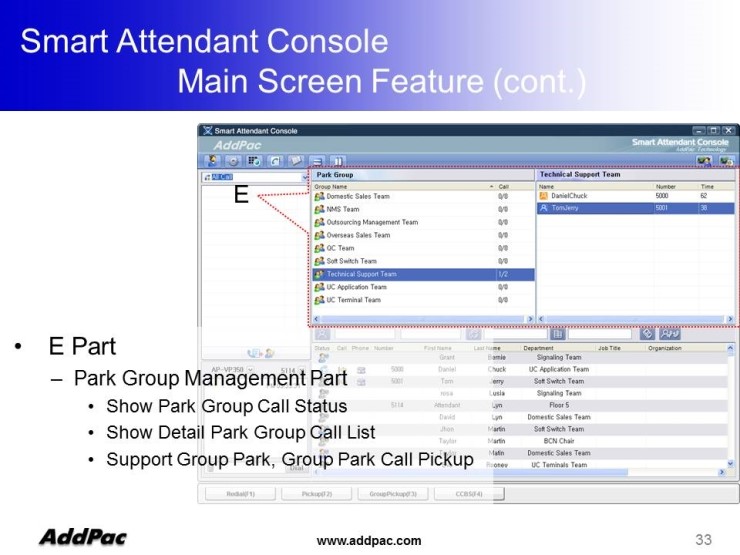Click the people-search icon at the search bar's far right
The width and height of the screenshot is (740, 555).
coord(670,334)
